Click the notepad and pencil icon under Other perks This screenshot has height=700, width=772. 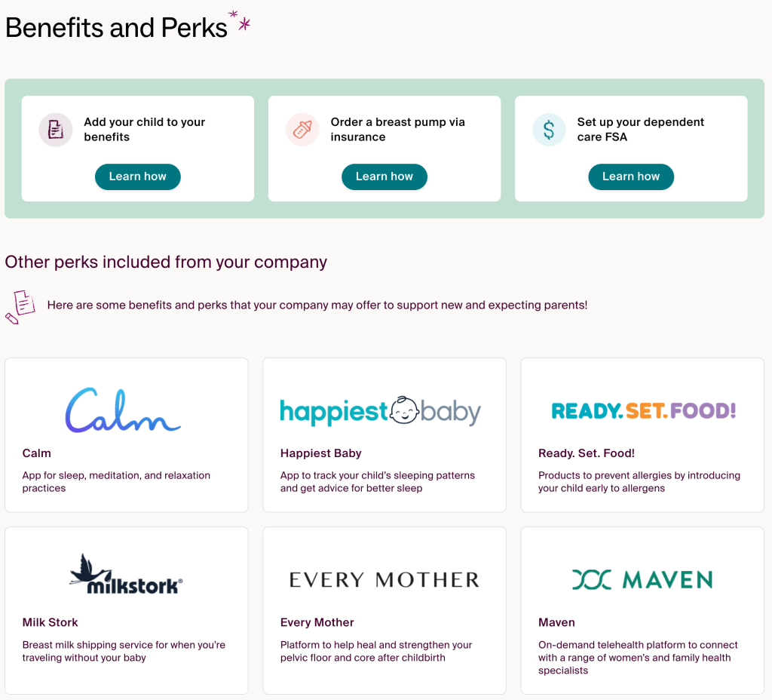pyautogui.click(x=20, y=306)
